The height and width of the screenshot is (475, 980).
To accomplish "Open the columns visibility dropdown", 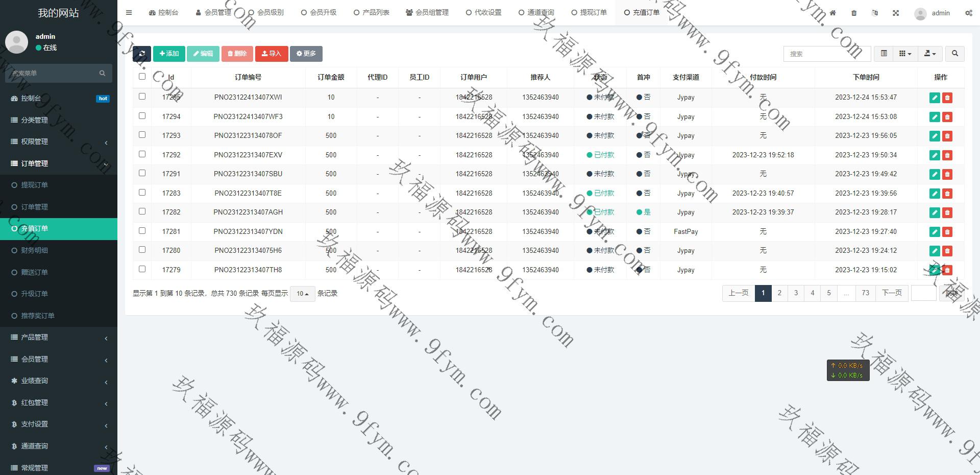I will (x=905, y=54).
